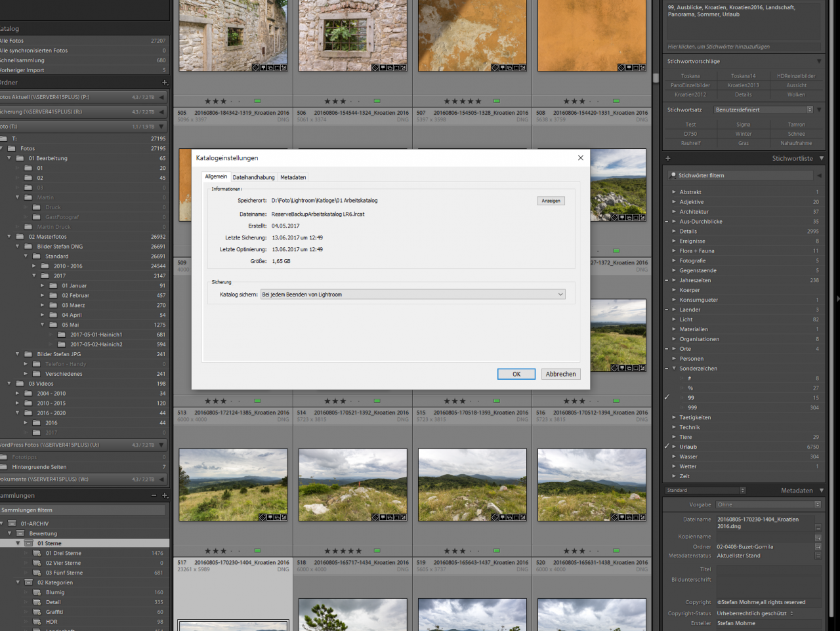
Task: Open the Stichwortsatz Benutzerdefiniert dropdown
Action: click(765, 110)
